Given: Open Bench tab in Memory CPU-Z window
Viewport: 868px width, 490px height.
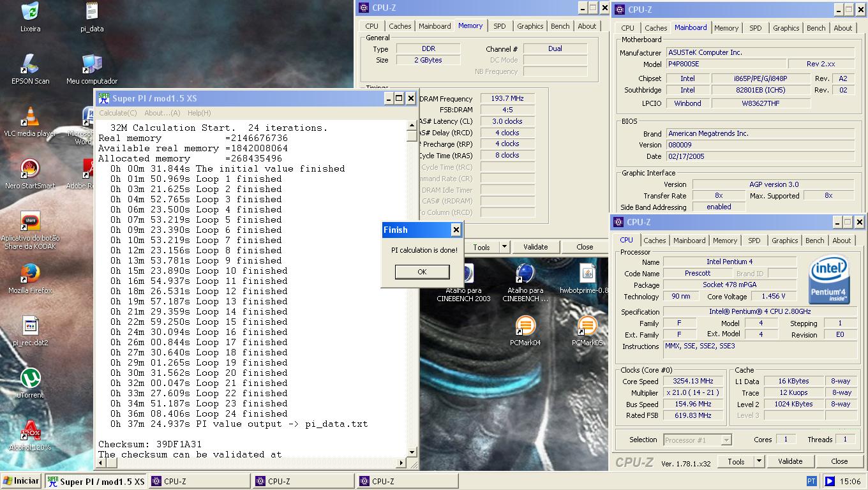Looking at the screenshot, I should point(560,26).
